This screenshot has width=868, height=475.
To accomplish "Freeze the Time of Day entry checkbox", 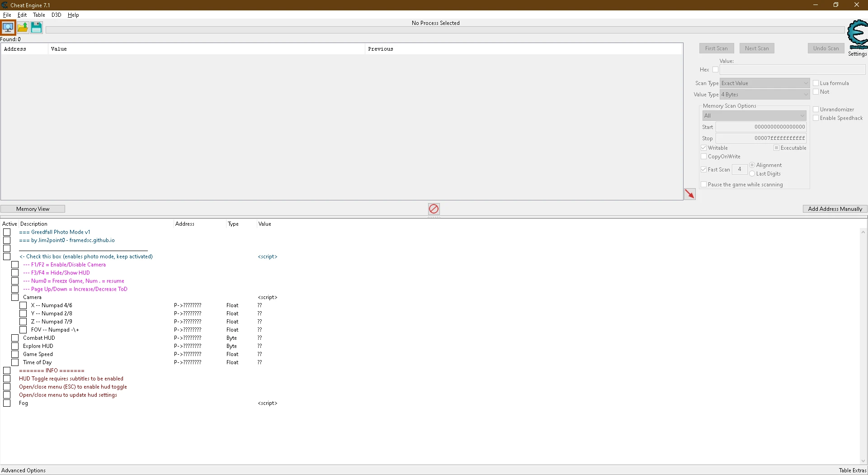I will [15, 362].
